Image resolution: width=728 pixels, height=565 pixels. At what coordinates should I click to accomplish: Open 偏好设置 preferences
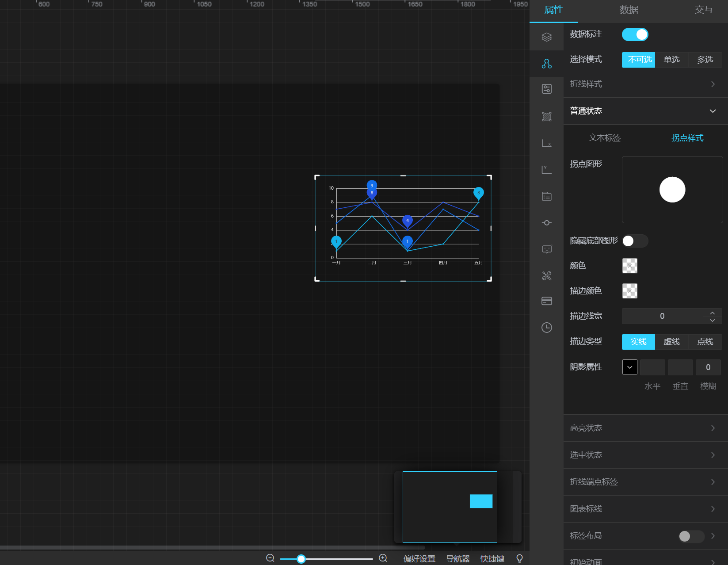coord(419,559)
